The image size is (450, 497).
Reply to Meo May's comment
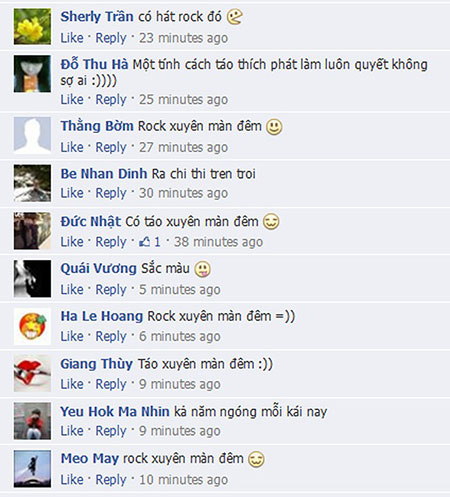click(x=111, y=480)
